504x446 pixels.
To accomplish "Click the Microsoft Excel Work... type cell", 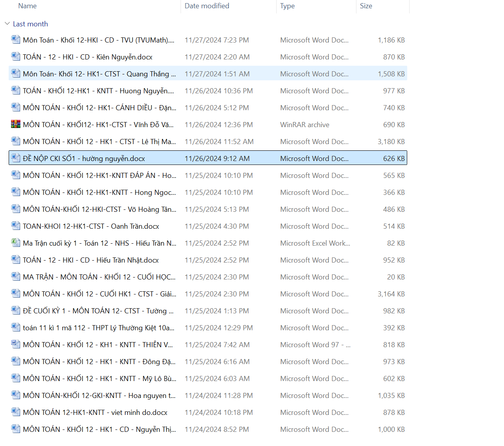I will tap(315, 243).
